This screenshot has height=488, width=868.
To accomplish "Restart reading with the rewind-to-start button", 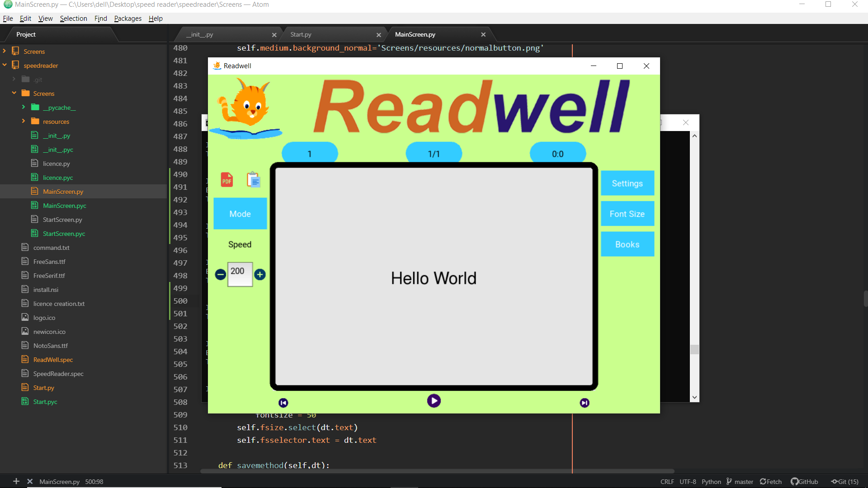I will click(x=283, y=403).
